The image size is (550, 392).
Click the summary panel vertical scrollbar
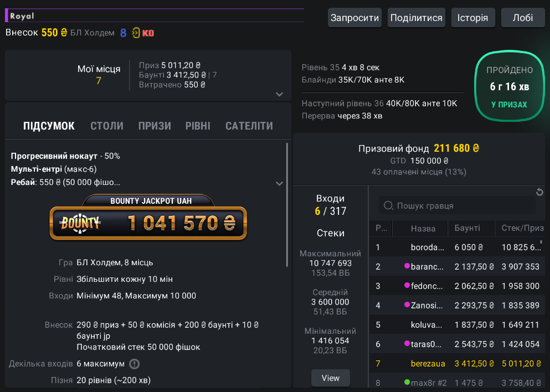click(x=287, y=205)
